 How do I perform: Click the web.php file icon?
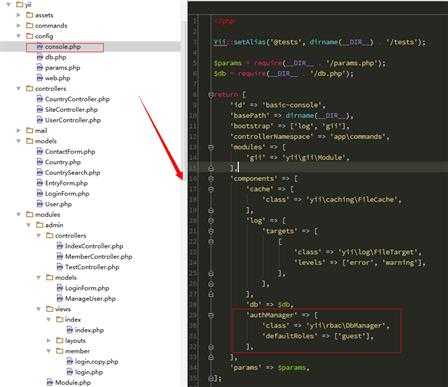[x=40, y=78]
